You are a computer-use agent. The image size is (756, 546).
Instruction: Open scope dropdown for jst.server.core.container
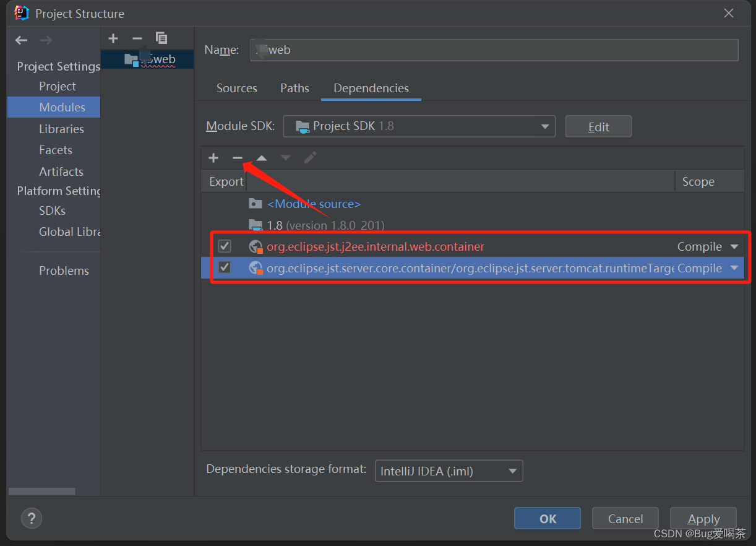point(734,268)
